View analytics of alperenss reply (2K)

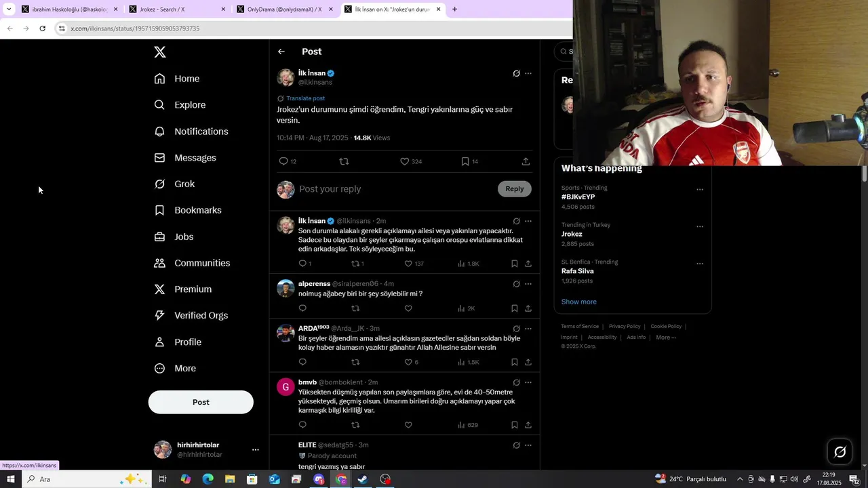point(466,308)
